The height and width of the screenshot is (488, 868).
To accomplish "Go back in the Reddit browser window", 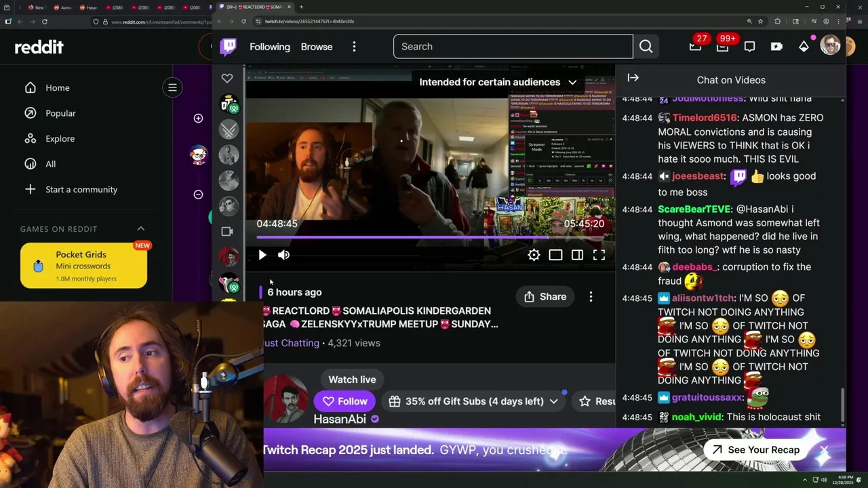I will coord(20,22).
